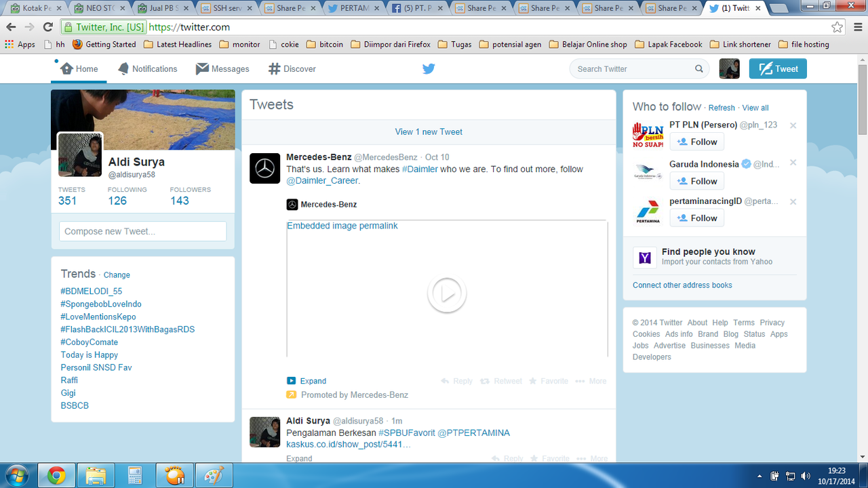Screen dimensions: 868x488
Task: Open profile avatar menu beside Tweet button
Action: point(729,69)
